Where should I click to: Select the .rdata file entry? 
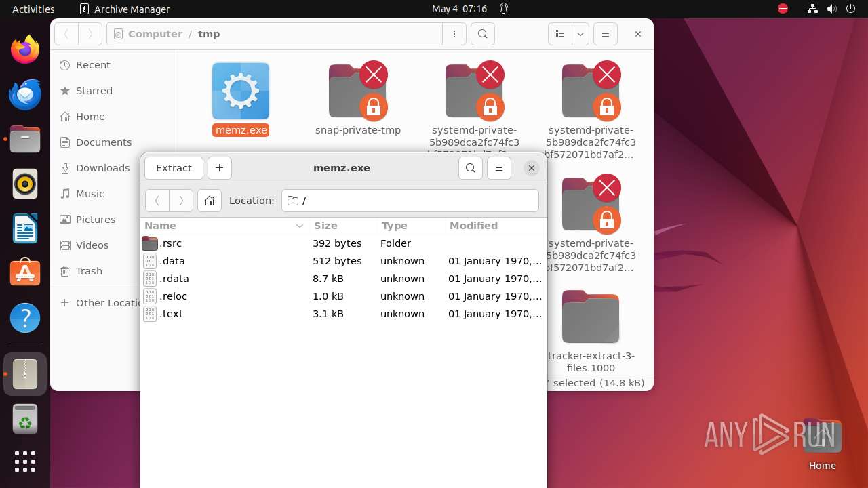(343, 279)
